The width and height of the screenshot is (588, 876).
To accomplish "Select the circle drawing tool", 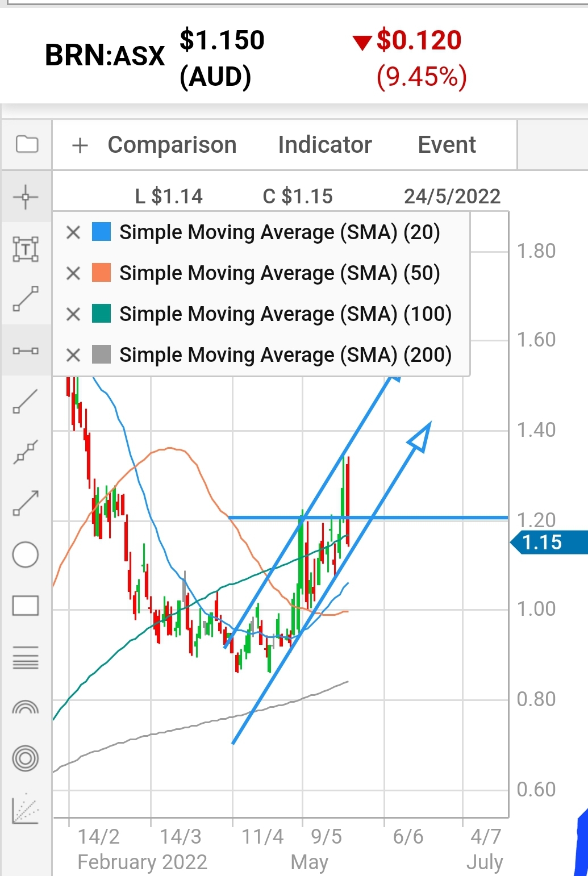I will click(x=26, y=555).
